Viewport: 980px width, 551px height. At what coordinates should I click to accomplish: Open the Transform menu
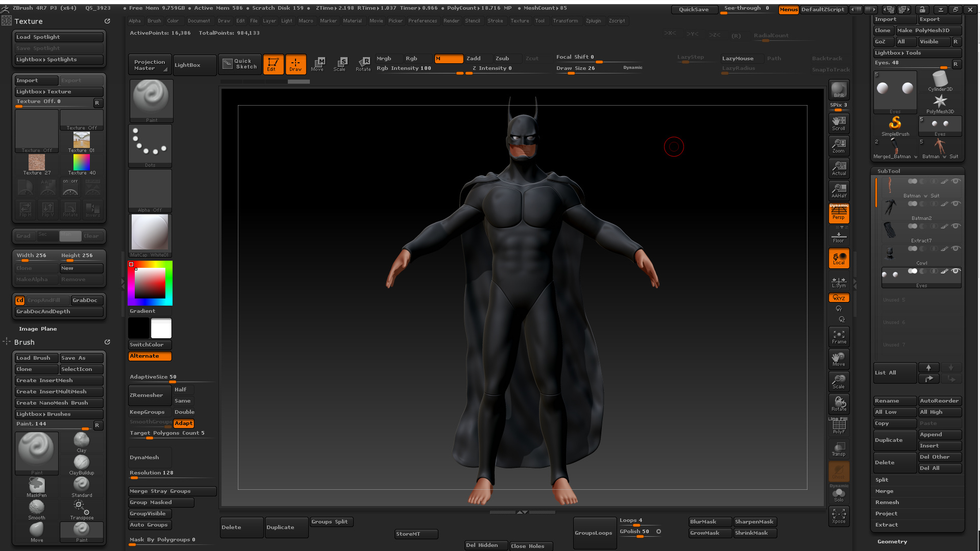pyautogui.click(x=566, y=21)
